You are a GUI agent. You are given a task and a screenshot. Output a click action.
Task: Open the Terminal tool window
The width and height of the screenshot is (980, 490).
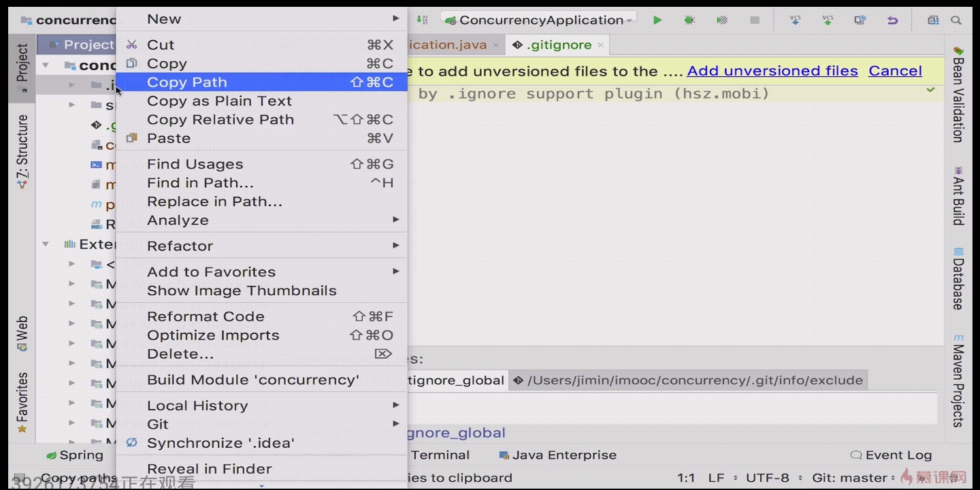(440, 455)
